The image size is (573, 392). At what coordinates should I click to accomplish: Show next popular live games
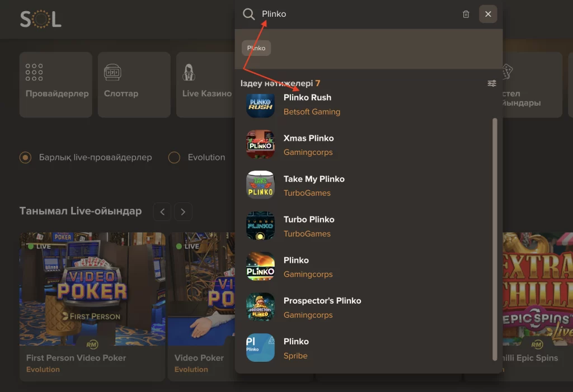coord(183,212)
